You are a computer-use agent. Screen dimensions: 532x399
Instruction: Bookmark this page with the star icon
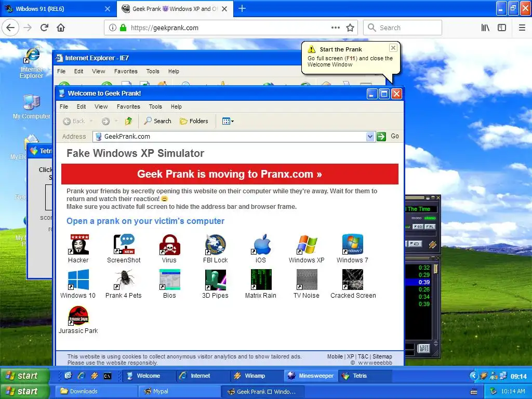point(350,28)
